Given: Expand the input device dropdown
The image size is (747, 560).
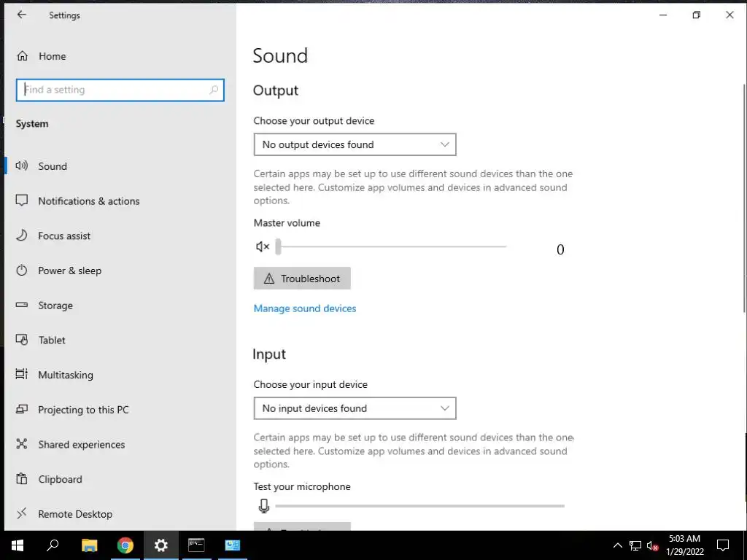Looking at the screenshot, I should (x=355, y=408).
